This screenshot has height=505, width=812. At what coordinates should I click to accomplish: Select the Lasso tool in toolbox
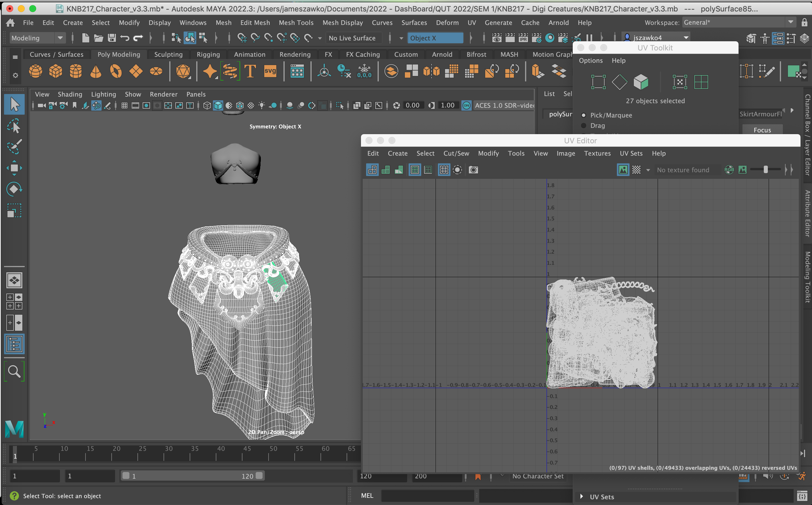coord(14,126)
